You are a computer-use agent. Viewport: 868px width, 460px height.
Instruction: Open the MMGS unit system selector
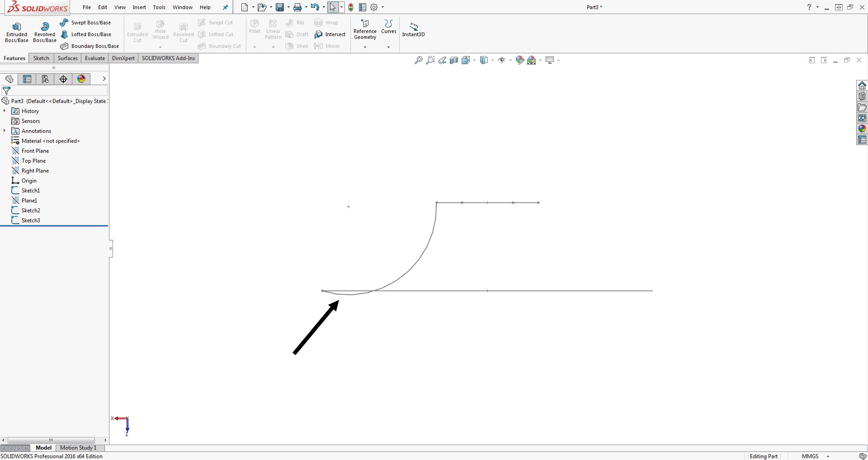[816, 456]
